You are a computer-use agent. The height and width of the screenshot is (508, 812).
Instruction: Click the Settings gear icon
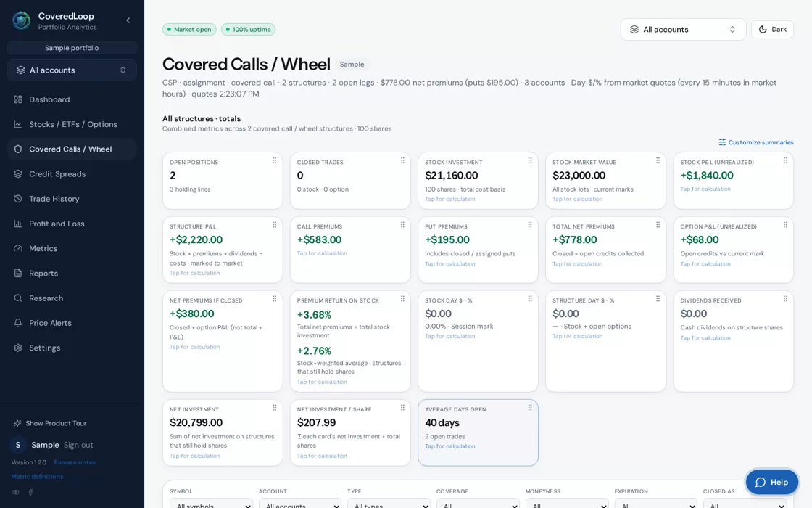click(x=18, y=348)
